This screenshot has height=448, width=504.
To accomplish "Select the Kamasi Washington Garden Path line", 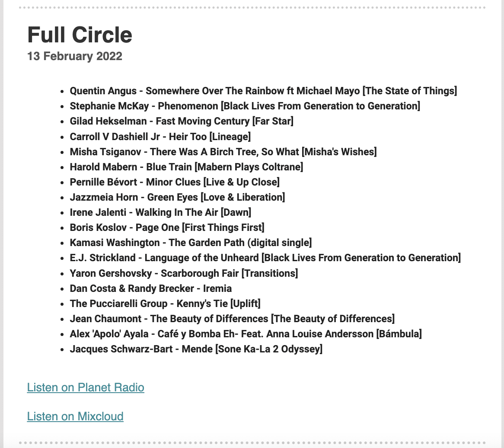I will click(x=191, y=243).
